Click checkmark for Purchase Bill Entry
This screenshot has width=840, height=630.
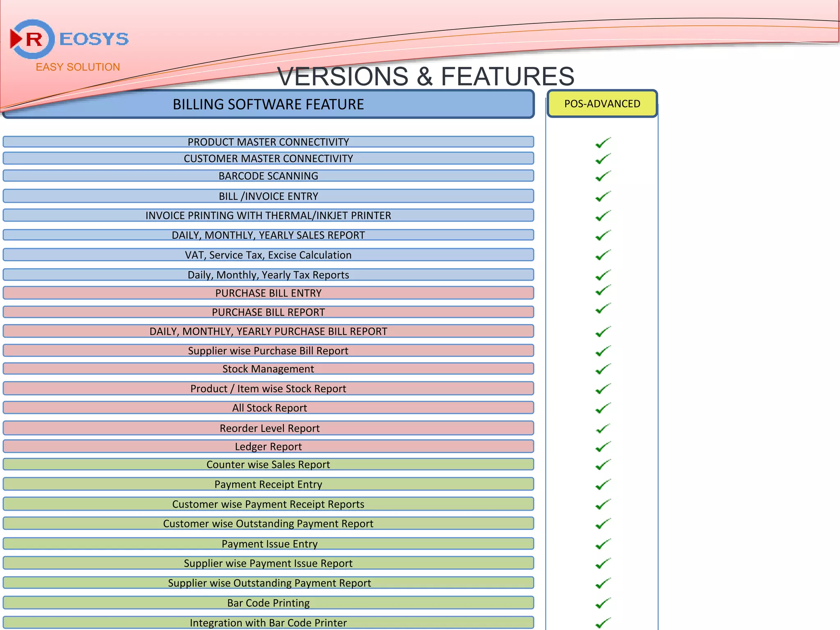(x=603, y=290)
